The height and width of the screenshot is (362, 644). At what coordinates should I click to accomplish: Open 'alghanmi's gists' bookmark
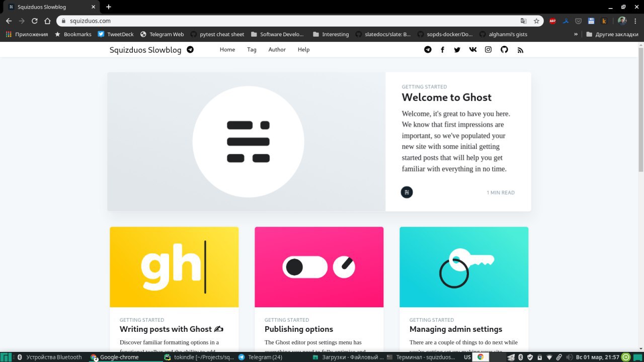pos(503,34)
